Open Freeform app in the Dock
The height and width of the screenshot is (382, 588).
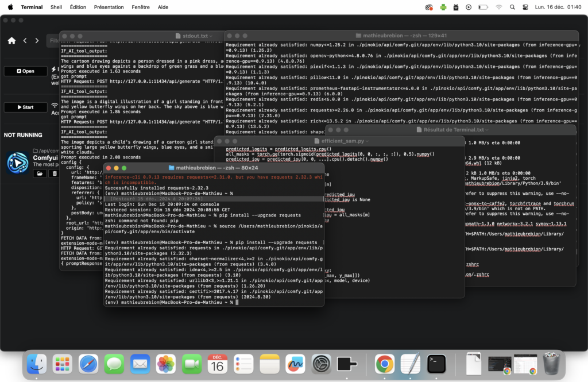click(x=295, y=364)
